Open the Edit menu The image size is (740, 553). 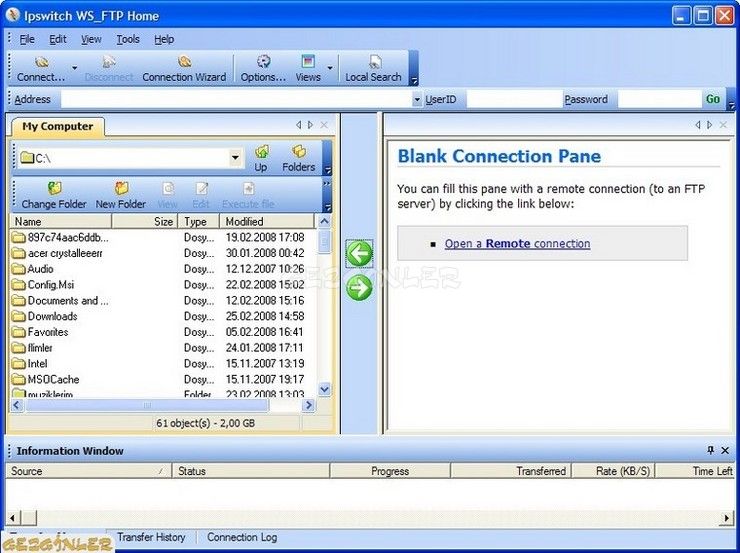click(58, 39)
